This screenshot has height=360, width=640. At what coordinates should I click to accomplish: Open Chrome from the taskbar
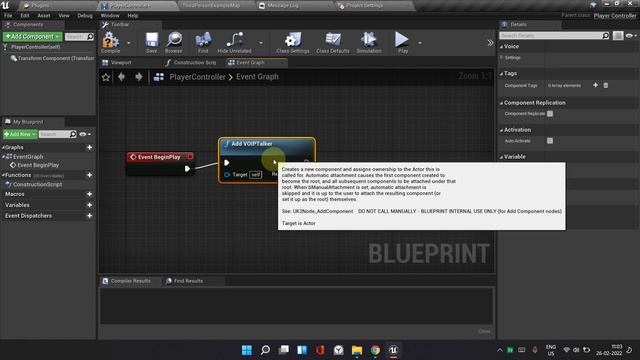coord(375,350)
